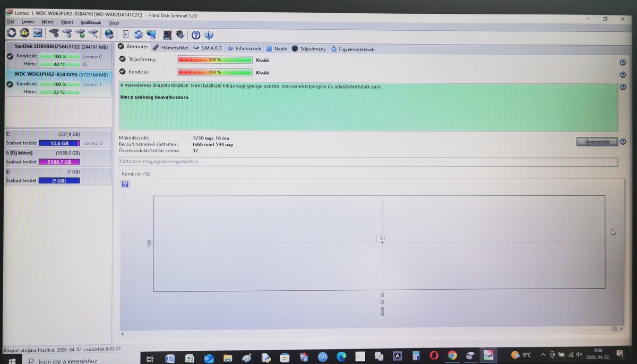Click the disk with magnifier surface test icon

[x=93, y=33]
